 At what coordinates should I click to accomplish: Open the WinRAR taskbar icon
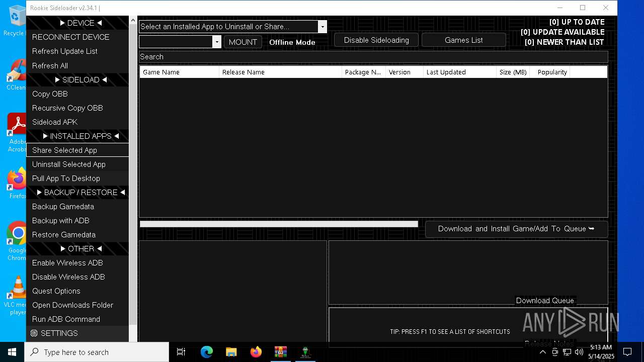coord(280,352)
